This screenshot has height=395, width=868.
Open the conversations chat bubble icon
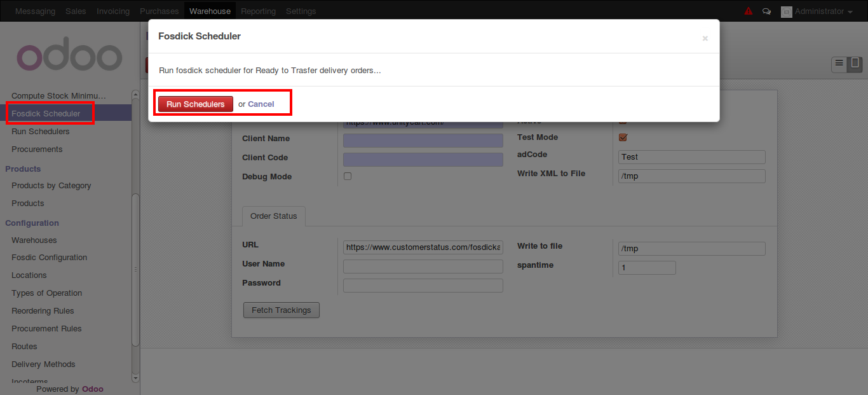pyautogui.click(x=766, y=11)
